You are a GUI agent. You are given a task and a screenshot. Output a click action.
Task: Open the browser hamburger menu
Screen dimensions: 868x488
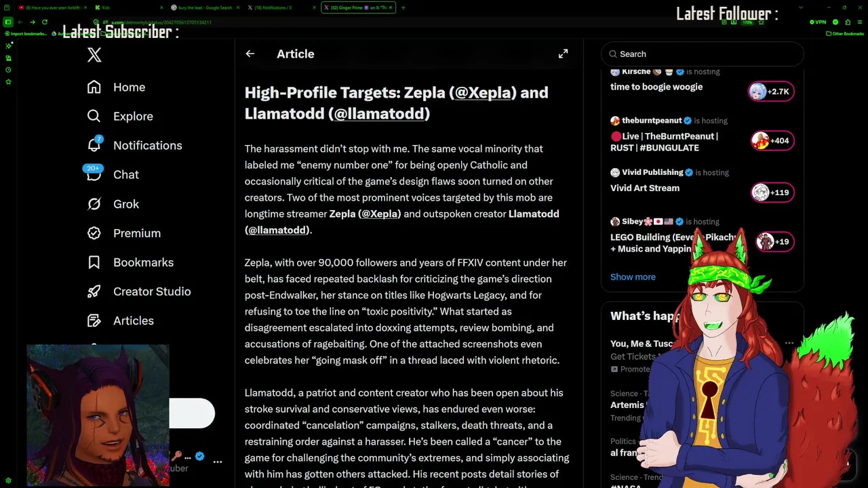point(860,22)
